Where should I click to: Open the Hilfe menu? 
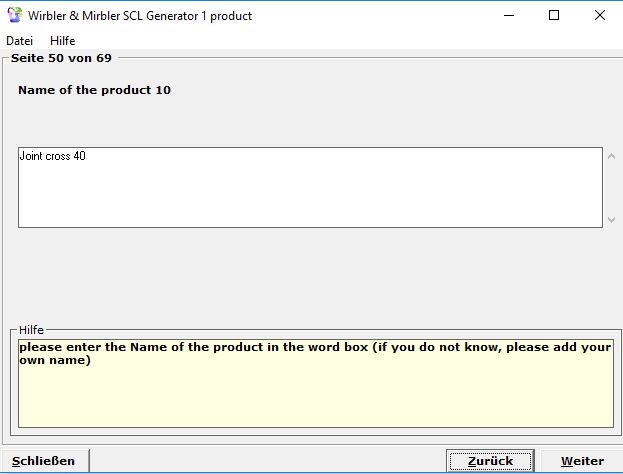(x=63, y=41)
